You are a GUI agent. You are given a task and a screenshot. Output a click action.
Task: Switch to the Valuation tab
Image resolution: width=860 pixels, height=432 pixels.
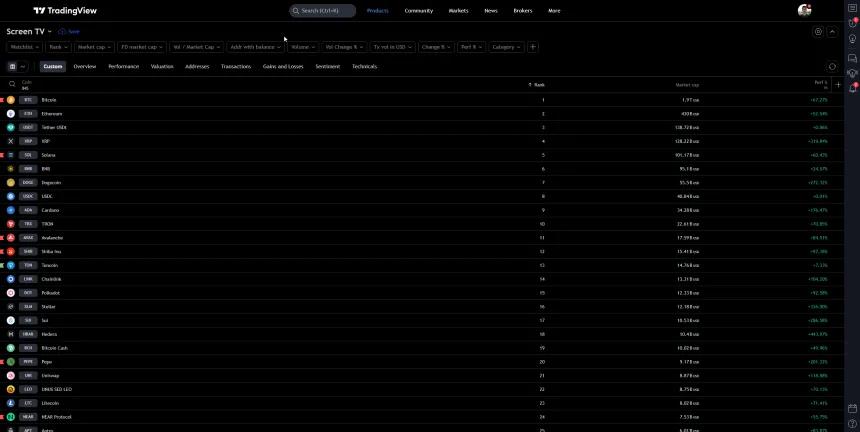click(x=162, y=66)
